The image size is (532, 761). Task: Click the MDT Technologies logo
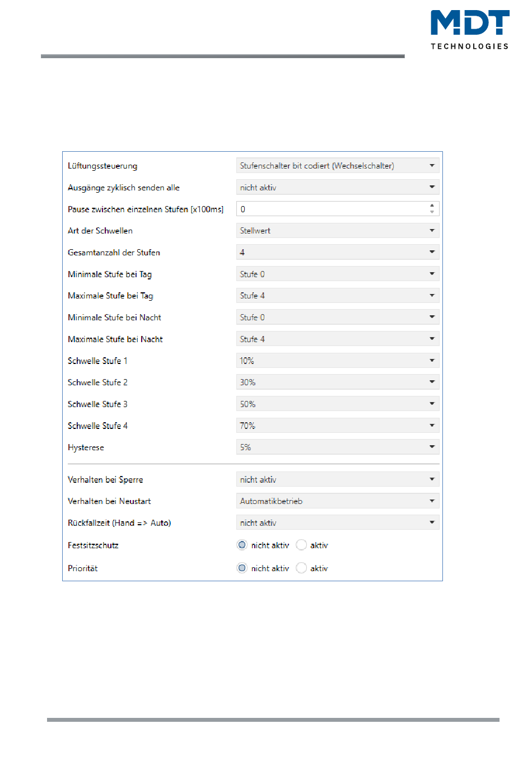(x=470, y=30)
